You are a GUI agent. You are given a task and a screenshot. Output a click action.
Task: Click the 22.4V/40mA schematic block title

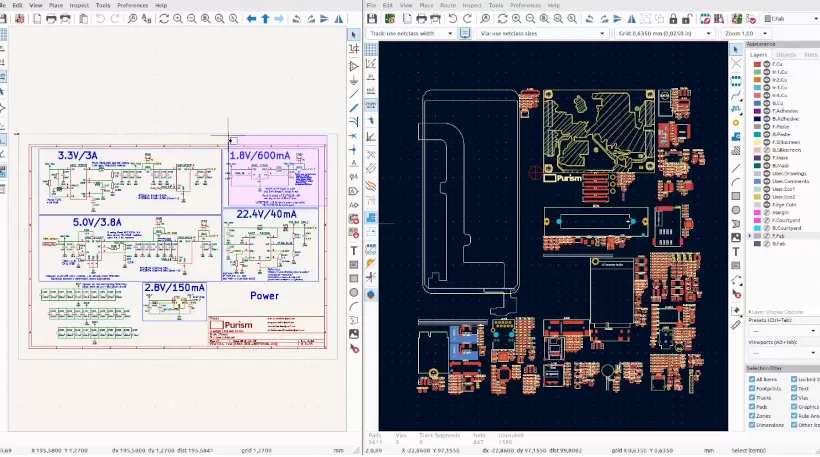pos(266,214)
